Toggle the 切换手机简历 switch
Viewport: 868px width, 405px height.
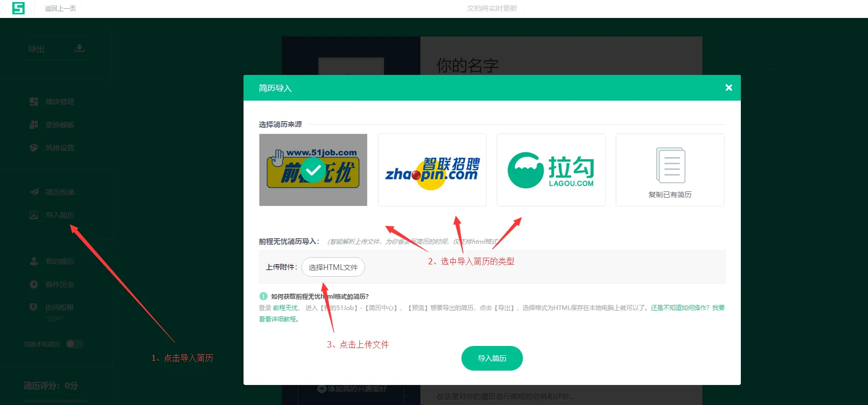point(75,344)
